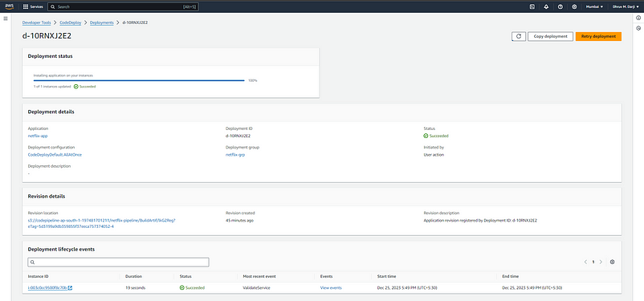Go to Developer Tools breadcrumb
This screenshot has height=301, width=644.
[37, 22]
